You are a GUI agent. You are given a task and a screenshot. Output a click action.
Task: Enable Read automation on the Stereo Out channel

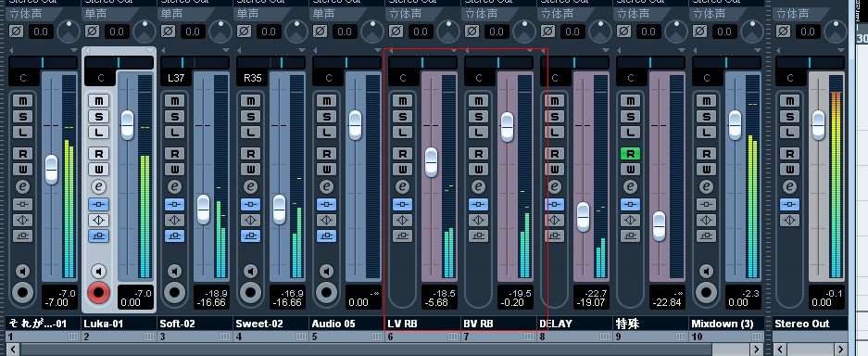coord(789,153)
